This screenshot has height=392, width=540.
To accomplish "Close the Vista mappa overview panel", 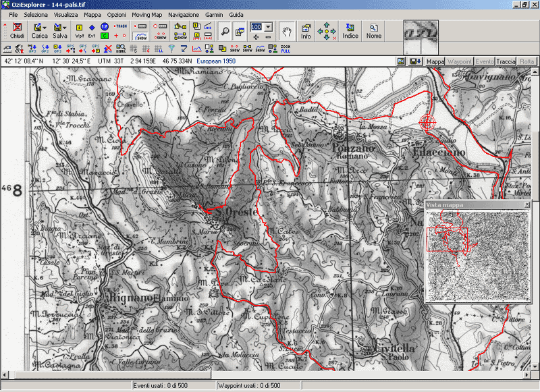I will pyautogui.click(x=527, y=205).
